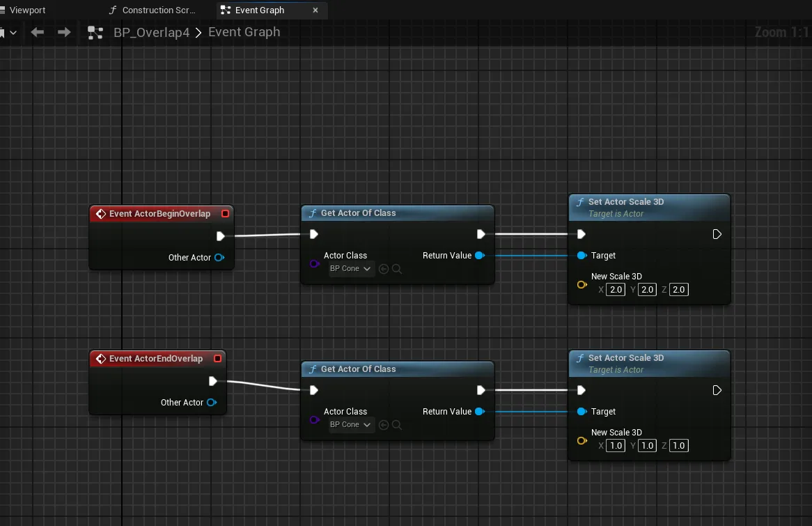Screen dimensions: 812x526
Task: Click Other Actor pin on ActorBeginOverlap
Action: 219,258
